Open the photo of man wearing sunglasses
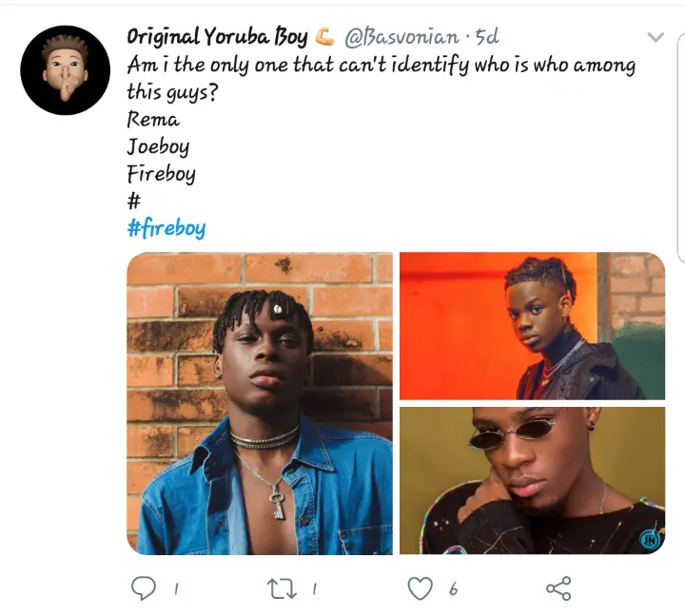 532,481
